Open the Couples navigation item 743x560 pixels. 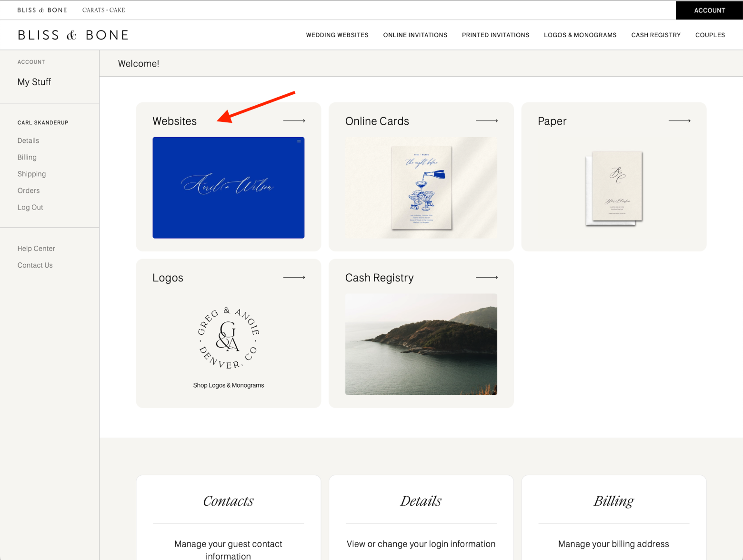point(710,35)
